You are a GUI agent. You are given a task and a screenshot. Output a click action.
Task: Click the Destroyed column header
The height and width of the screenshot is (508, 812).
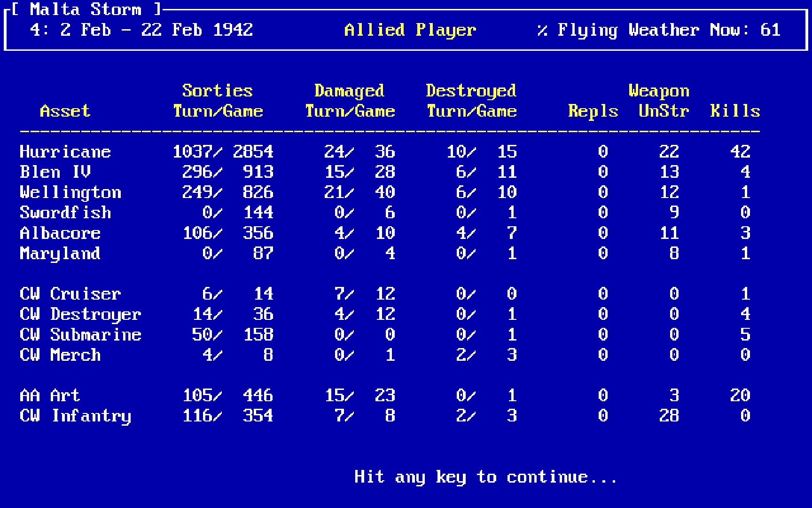(x=471, y=91)
